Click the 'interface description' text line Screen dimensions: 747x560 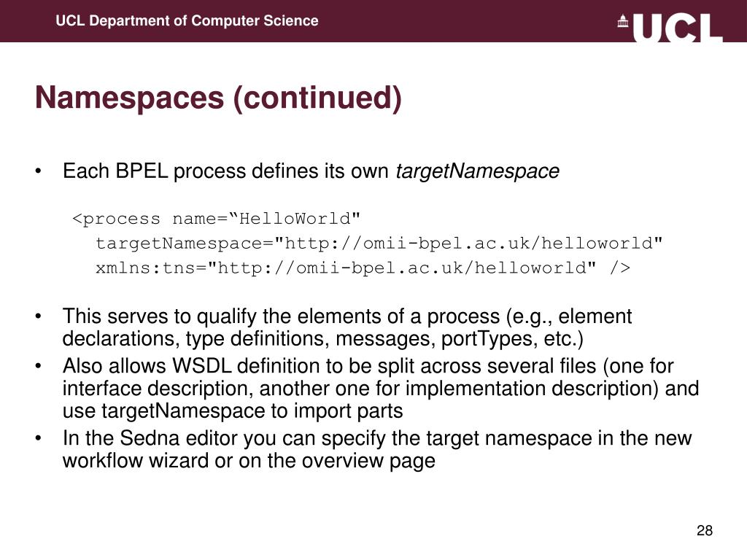coord(380,388)
